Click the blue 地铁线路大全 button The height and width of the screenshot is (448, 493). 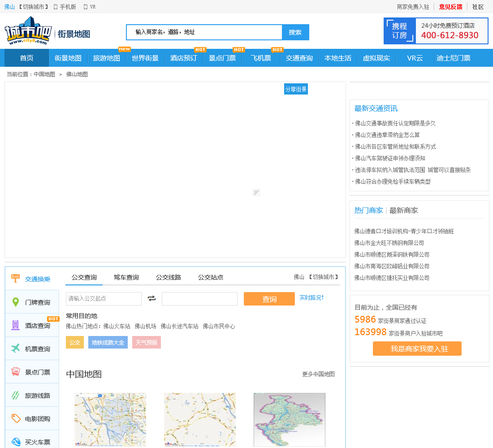tap(108, 342)
